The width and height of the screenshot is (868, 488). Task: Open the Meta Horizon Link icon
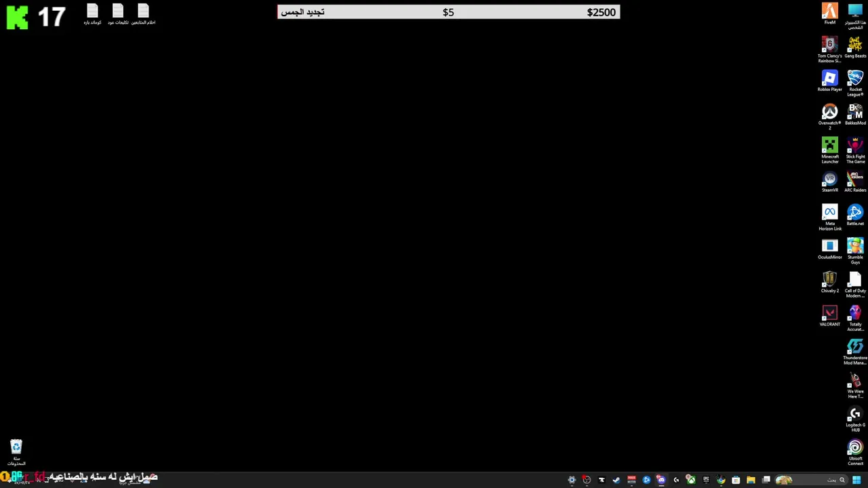coord(829,218)
